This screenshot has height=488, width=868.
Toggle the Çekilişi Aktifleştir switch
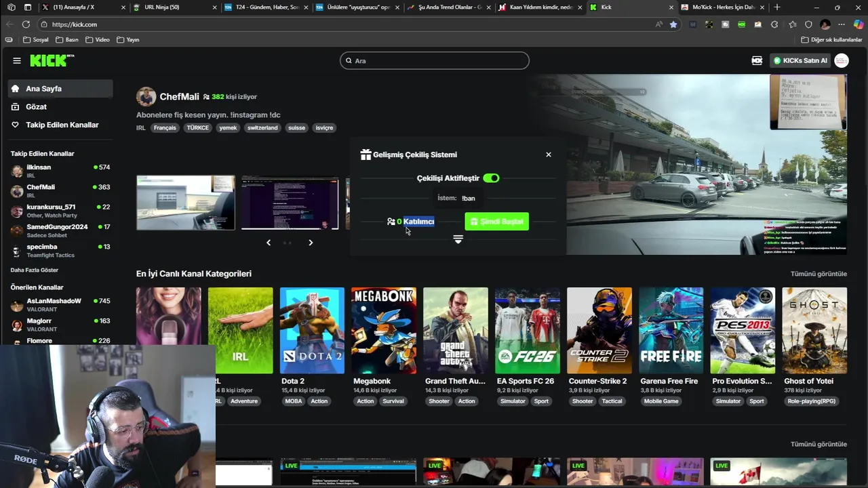tap(491, 178)
